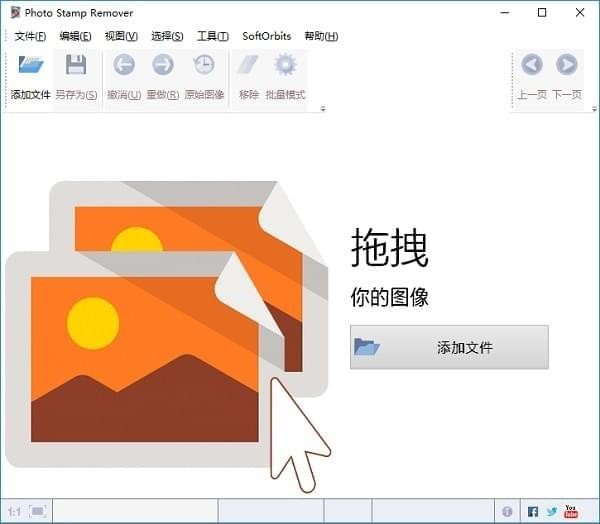The width and height of the screenshot is (600, 524).
Task: Toggle the 1:1 zoom indicator
Action: [14, 512]
